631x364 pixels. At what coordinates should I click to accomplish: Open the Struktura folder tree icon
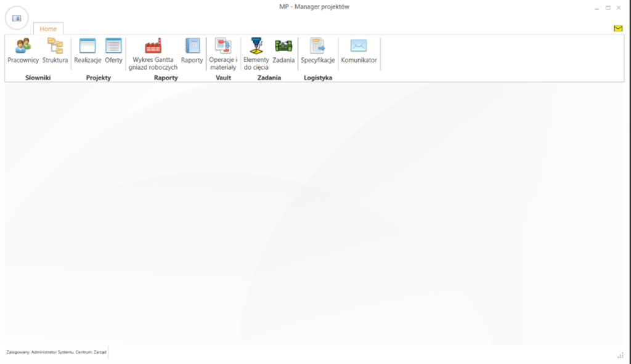[x=55, y=51]
